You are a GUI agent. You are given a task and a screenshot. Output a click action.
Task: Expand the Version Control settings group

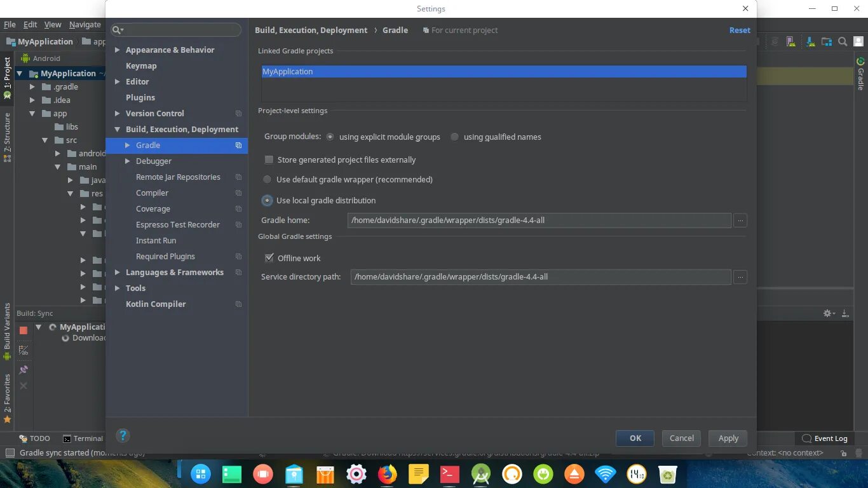coord(117,113)
